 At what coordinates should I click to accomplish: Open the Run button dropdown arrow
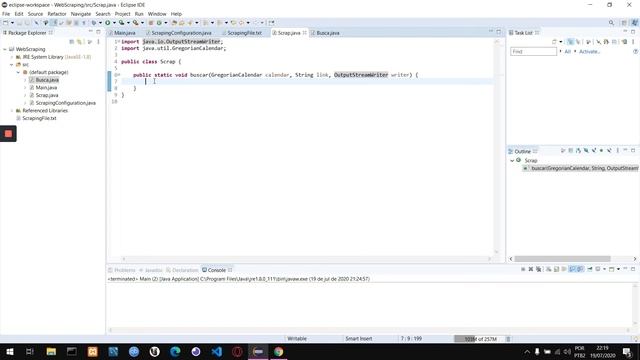pos(114,23)
